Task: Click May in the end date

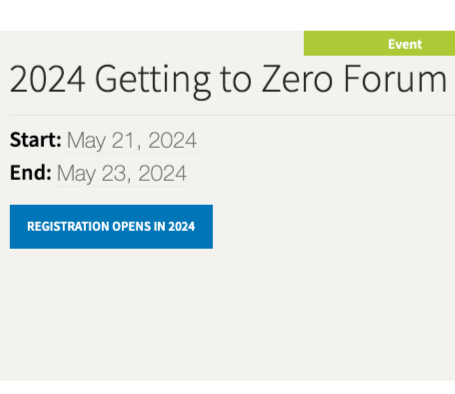Action: (76, 174)
